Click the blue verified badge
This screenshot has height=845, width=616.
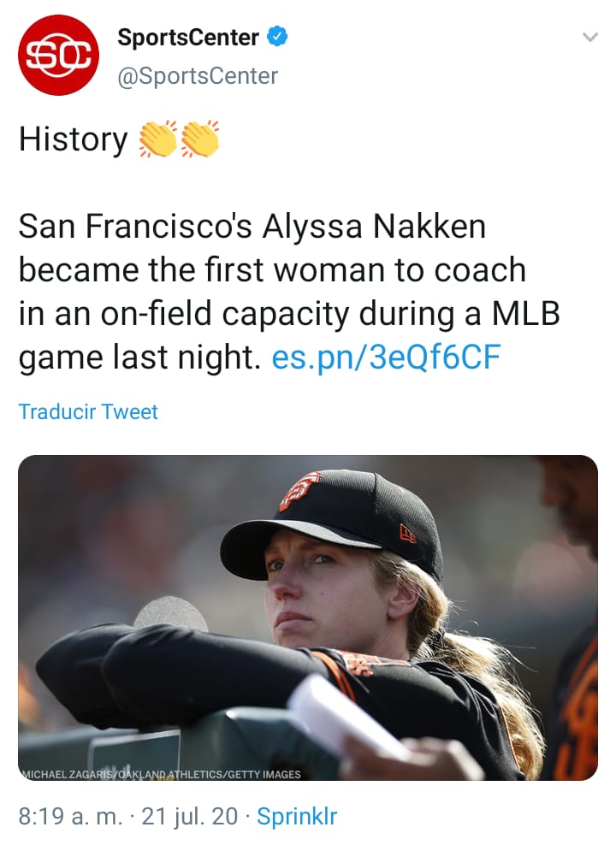point(277,37)
